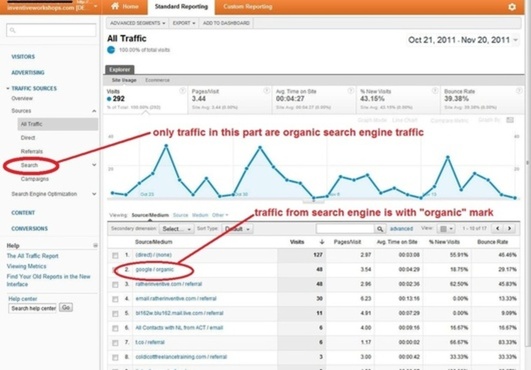The height and width of the screenshot is (370, 531).
Task: Open the settings gear icon
Action: (x=512, y=7)
